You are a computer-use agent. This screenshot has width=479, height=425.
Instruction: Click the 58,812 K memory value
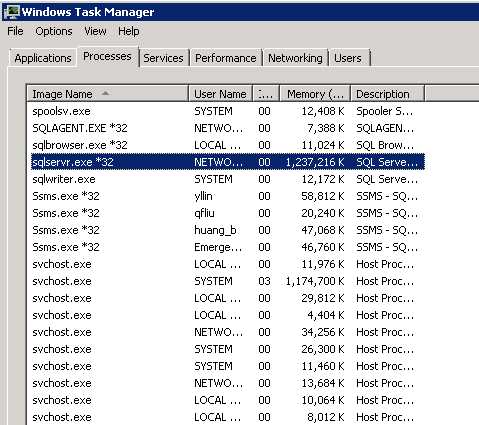(x=323, y=196)
